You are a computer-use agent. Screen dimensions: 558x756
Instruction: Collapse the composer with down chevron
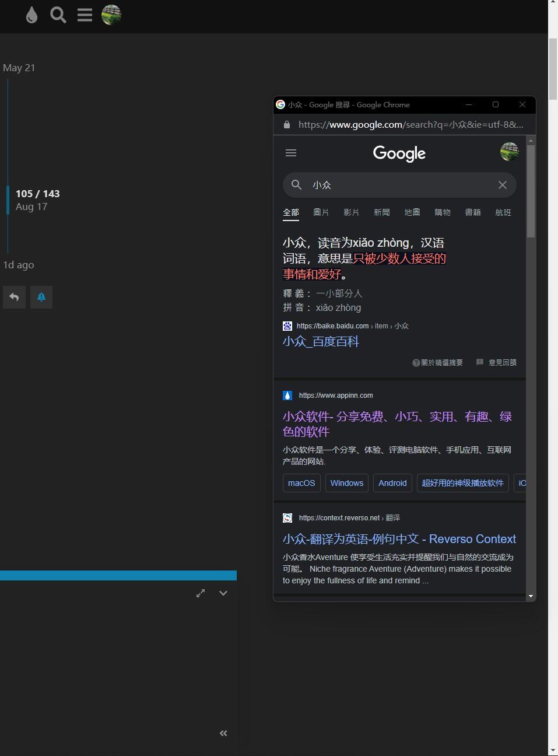pos(223,593)
